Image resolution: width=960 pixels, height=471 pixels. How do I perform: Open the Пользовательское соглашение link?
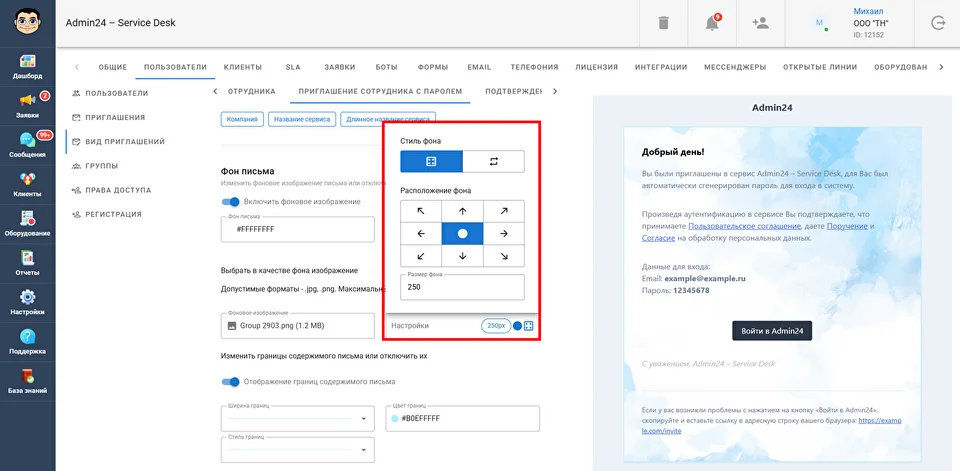(x=735, y=226)
